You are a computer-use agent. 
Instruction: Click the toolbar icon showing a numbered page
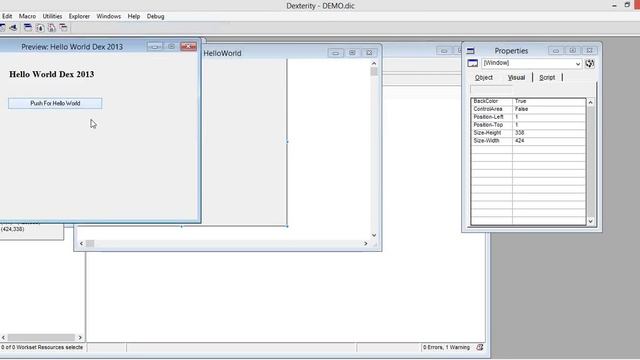(x=40, y=28)
